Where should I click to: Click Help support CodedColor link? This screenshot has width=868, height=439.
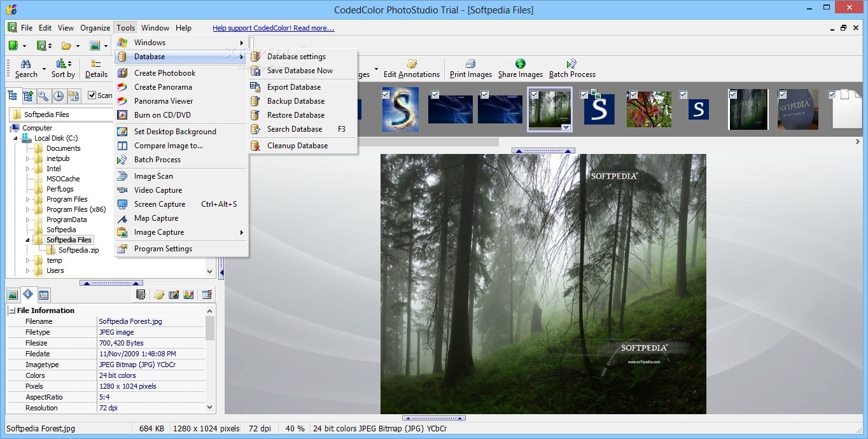point(273,28)
